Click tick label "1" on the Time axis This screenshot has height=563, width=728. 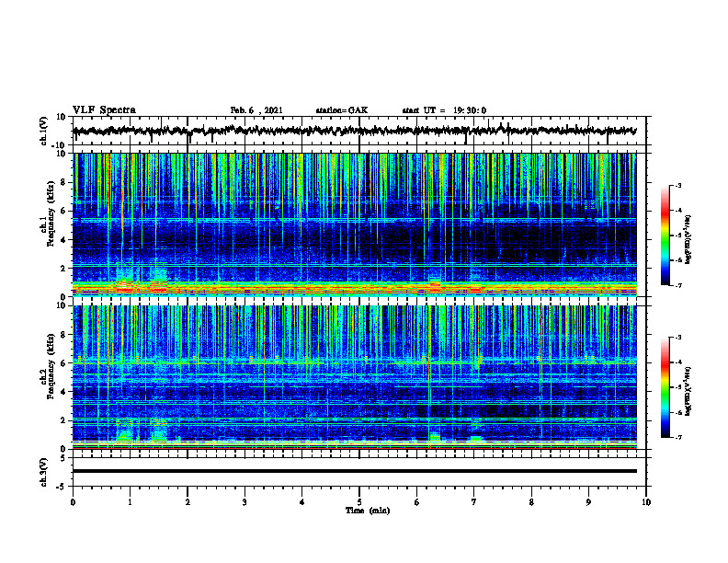click(x=130, y=502)
